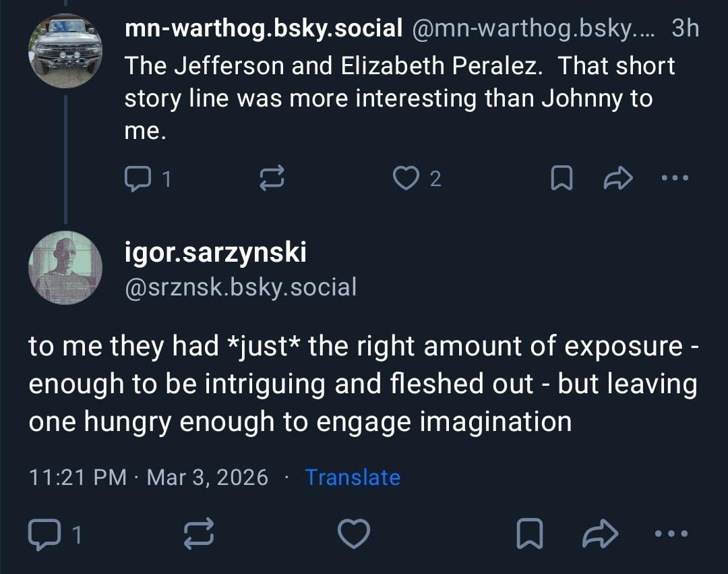
Task: Open igor.sarzynski display name profile
Action: 216,253
